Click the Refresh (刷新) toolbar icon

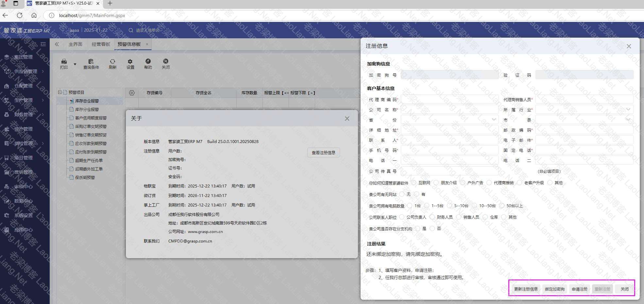click(112, 62)
